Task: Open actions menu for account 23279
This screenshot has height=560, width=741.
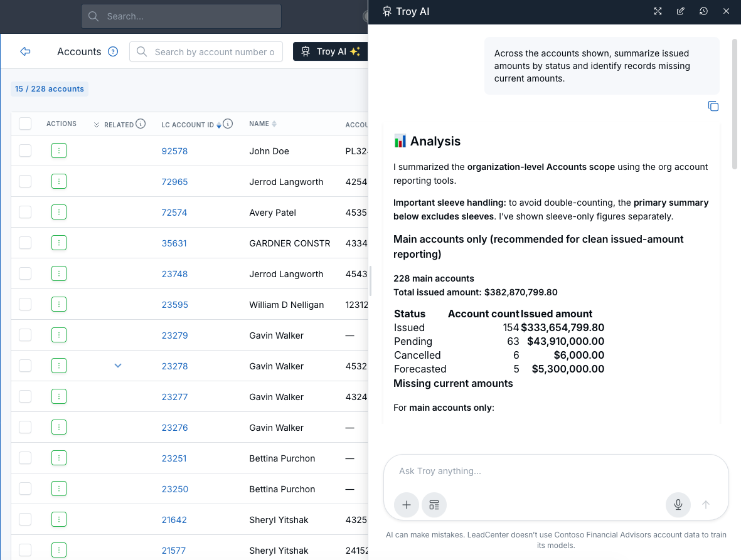Action: (58, 335)
